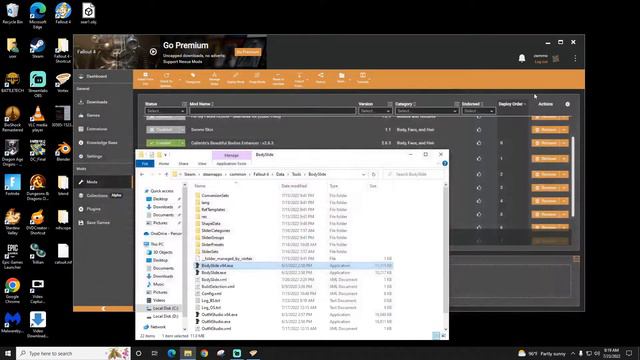Image resolution: width=640 pixels, height=360 pixels.
Task: Endorse Serene Skin with thumbs-up icon
Action: (x=478, y=130)
